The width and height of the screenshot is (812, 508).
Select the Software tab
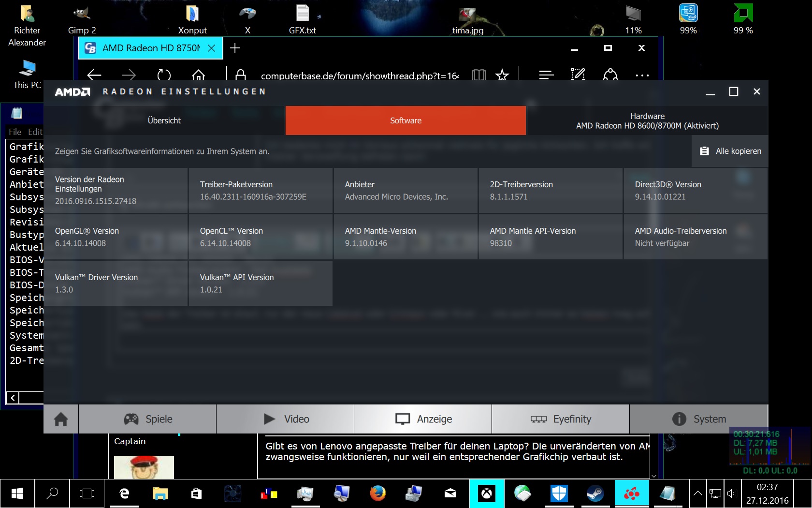coord(406,120)
